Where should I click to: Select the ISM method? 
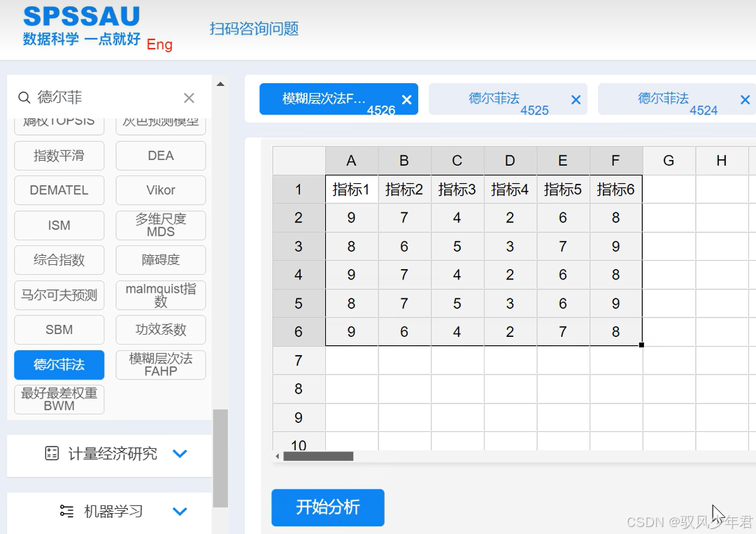click(59, 225)
